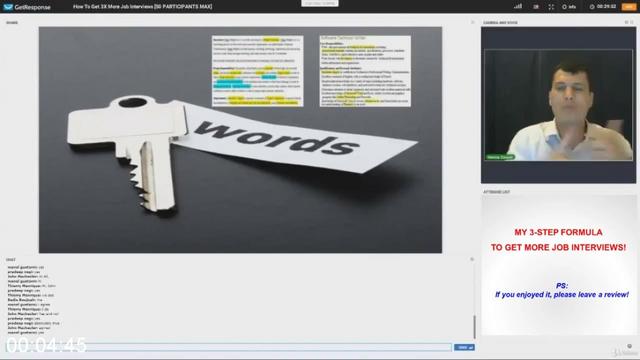Viewport: 640px width, 360px height.
Task: Click the Camera and Voice panel header
Action: tap(500, 22)
